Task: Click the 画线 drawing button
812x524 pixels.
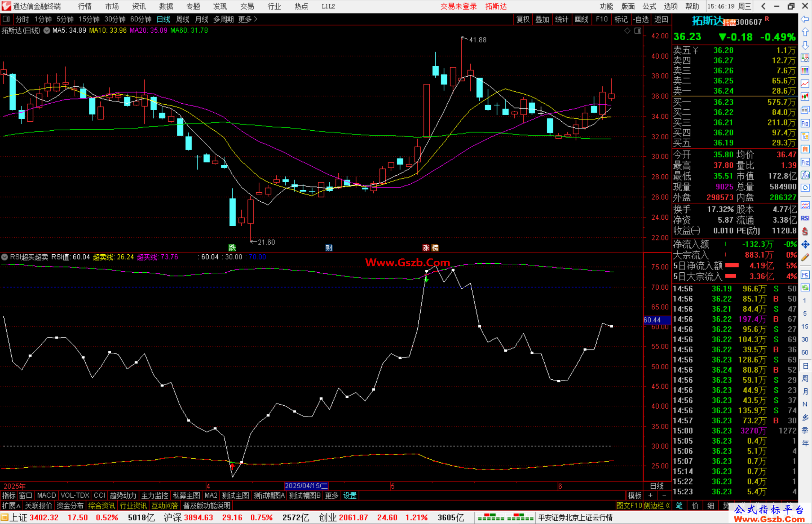Action: 582,19
